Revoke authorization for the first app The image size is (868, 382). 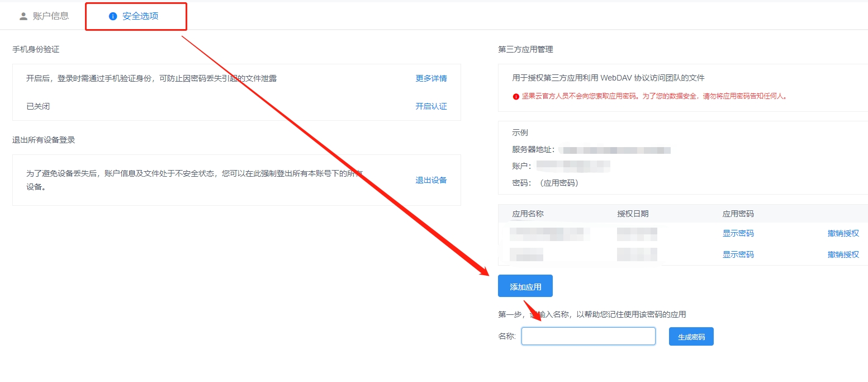[x=843, y=233]
